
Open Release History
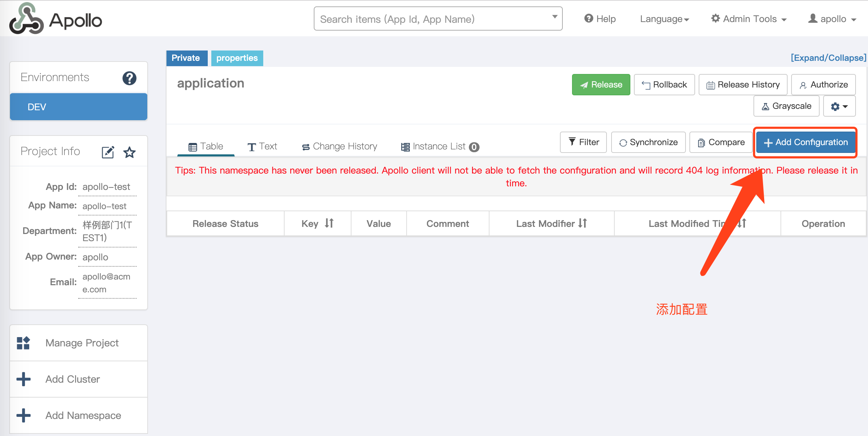pos(743,85)
